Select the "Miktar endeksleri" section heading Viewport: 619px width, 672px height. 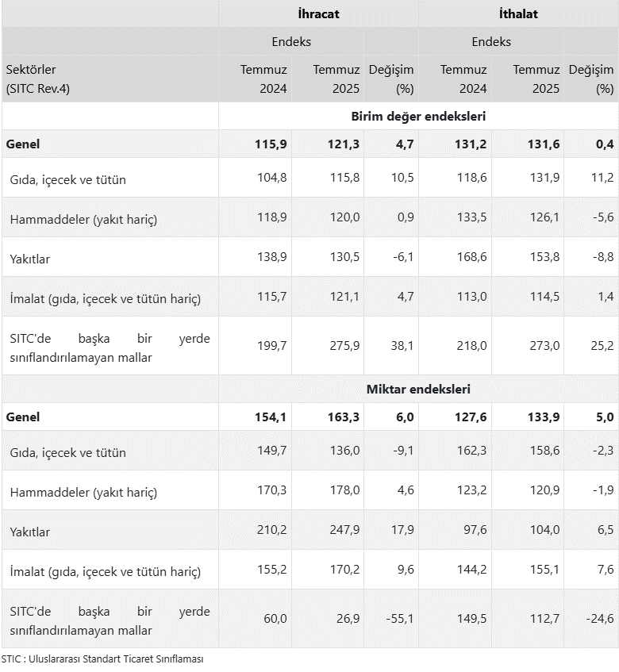click(x=418, y=390)
